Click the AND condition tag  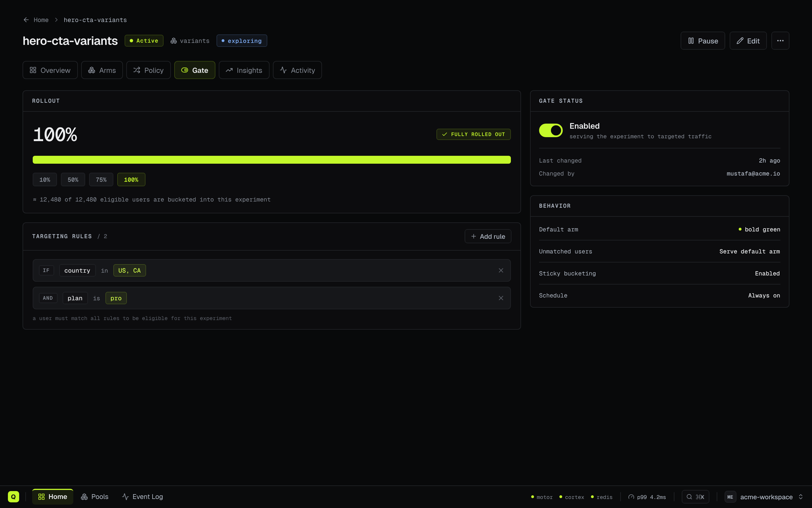coord(48,298)
